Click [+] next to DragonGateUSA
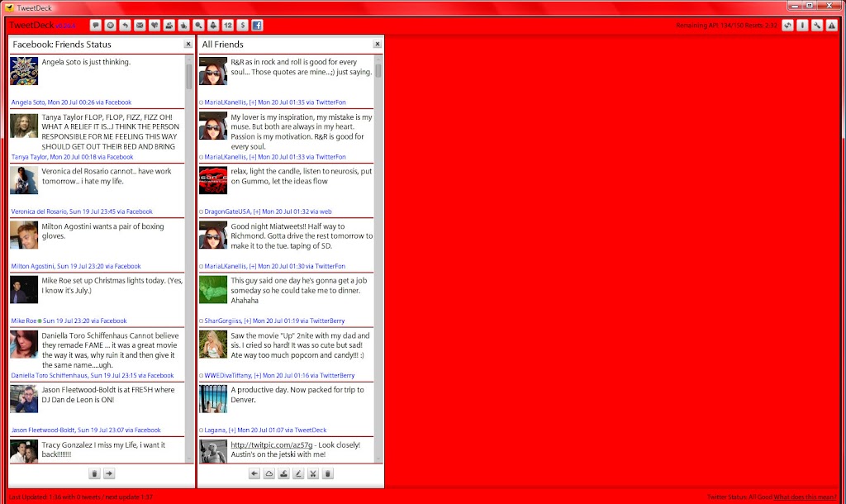 tap(257, 212)
